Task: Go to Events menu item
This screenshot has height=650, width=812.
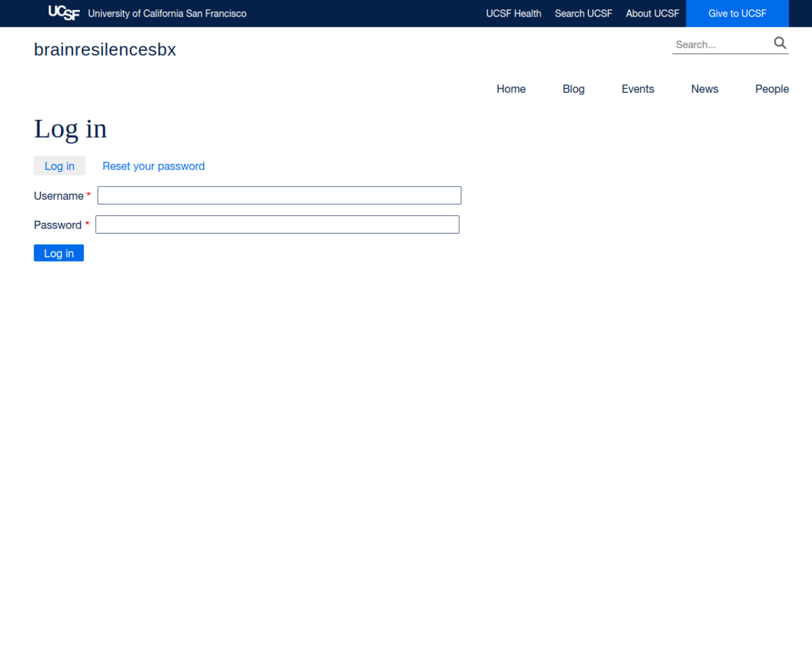Action: (x=638, y=89)
